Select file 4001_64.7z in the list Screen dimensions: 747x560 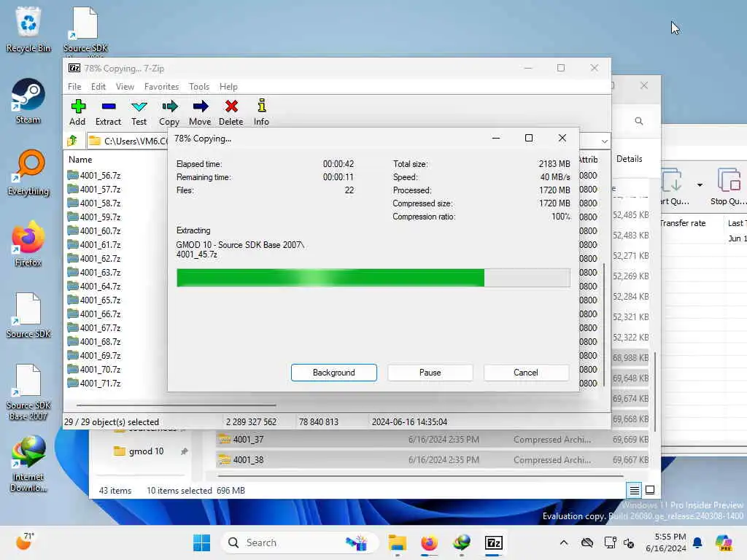tap(94, 286)
